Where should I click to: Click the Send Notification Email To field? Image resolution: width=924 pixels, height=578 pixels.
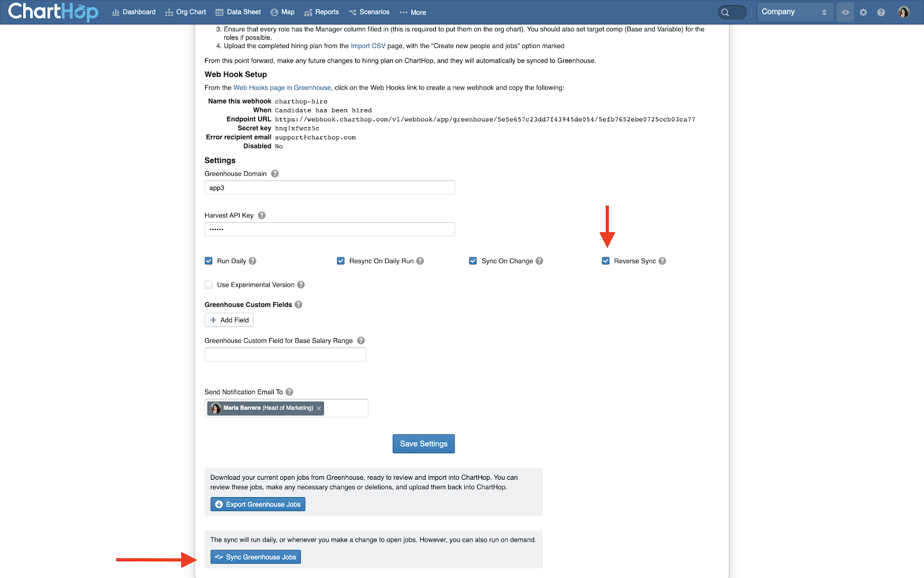286,408
